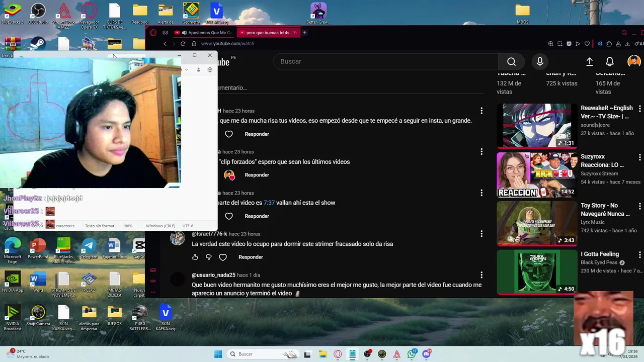Image resolution: width=644 pixels, height=362 pixels.
Task: Open Suzyroxx Reacciona video thumbnail
Action: coord(537,175)
